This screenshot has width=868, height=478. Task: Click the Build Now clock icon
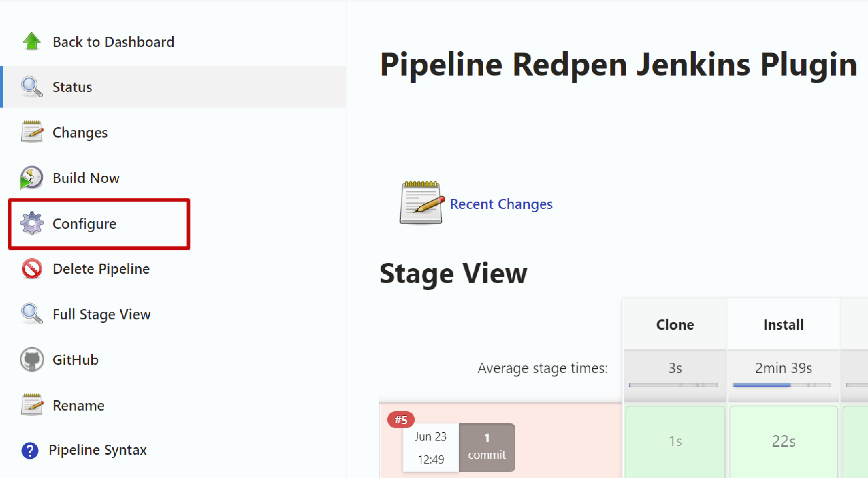(31, 178)
